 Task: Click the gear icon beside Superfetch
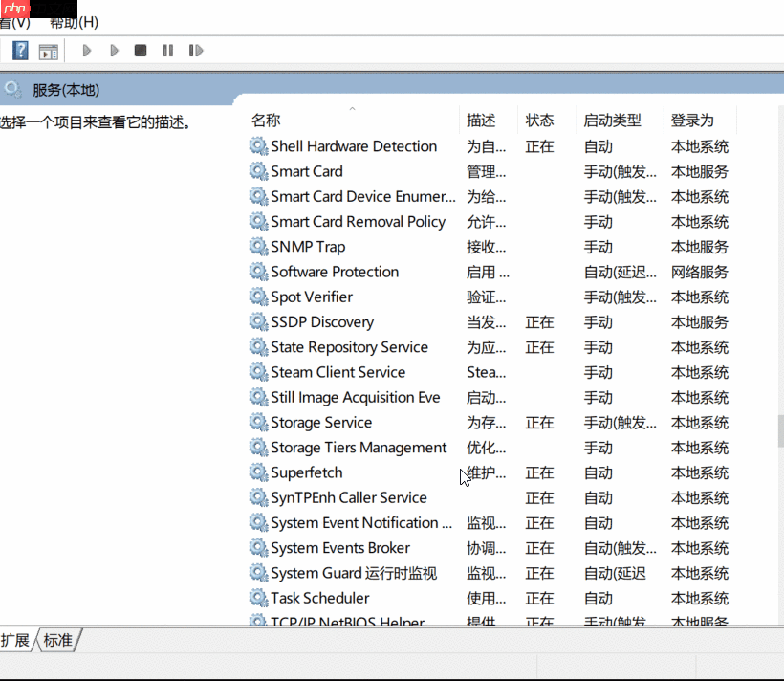pyautogui.click(x=257, y=472)
